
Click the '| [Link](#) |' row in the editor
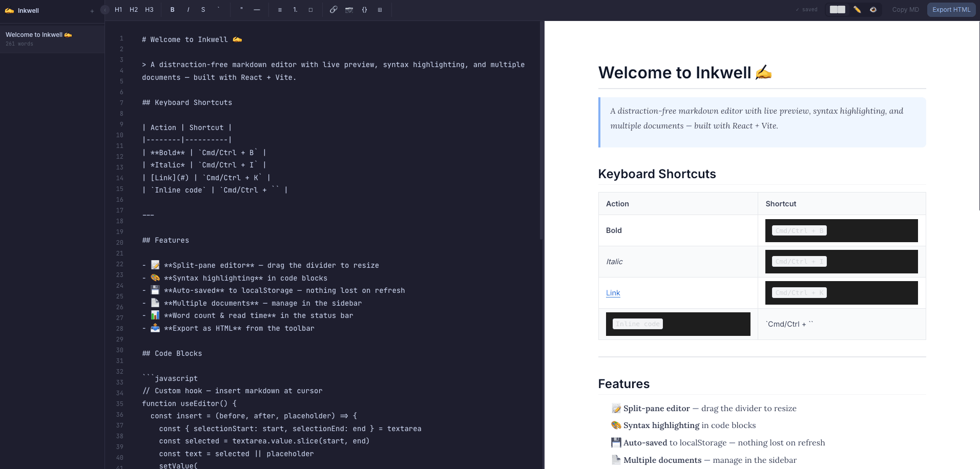tap(206, 178)
